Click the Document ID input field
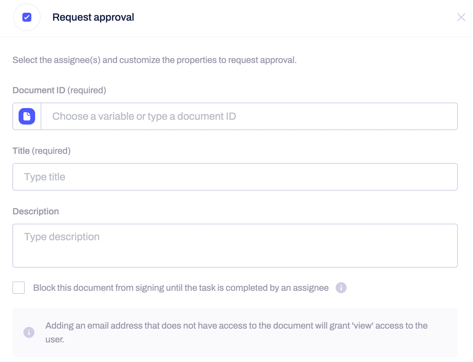The height and width of the screenshot is (362, 473). pyautogui.click(x=249, y=116)
